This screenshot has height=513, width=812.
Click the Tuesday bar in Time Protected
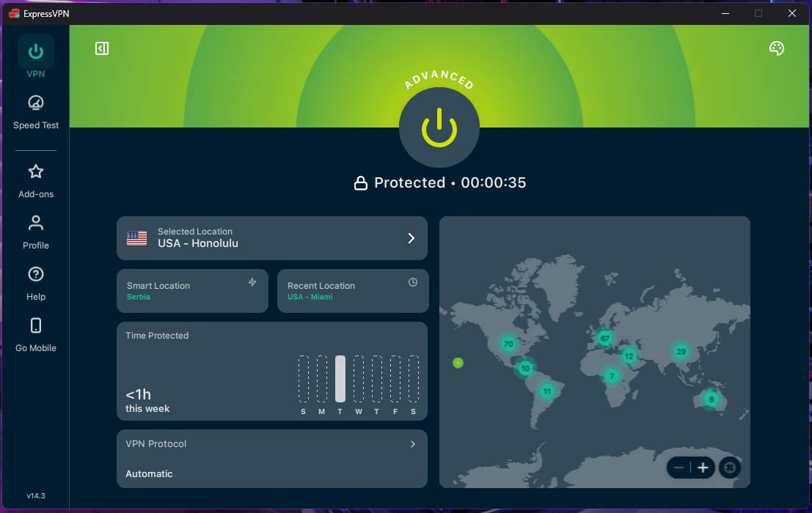[x=340, y=379]
